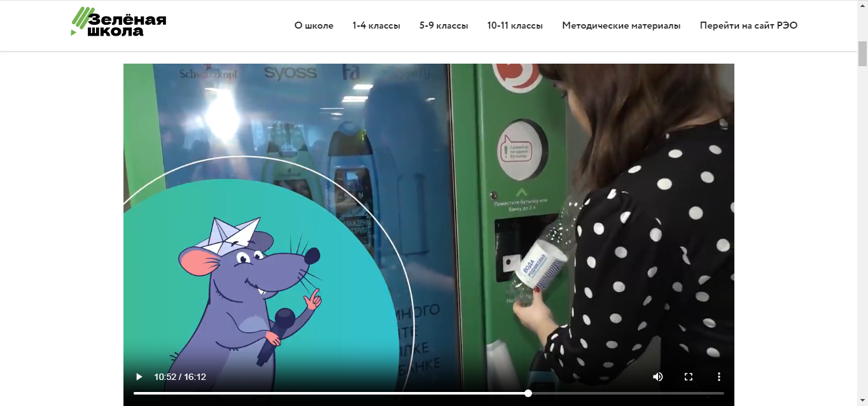Click the cartoon rat in the video
The width and height of the screenshot is (868, 406).
point(245,305)
